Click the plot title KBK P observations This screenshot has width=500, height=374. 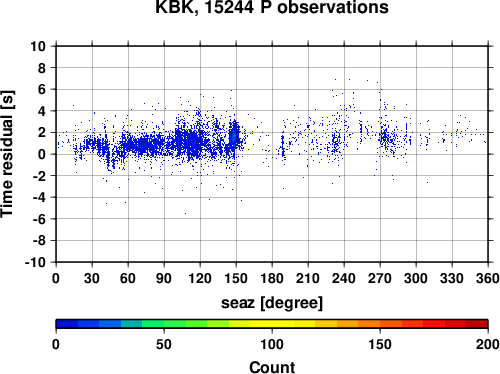(272, 7)
